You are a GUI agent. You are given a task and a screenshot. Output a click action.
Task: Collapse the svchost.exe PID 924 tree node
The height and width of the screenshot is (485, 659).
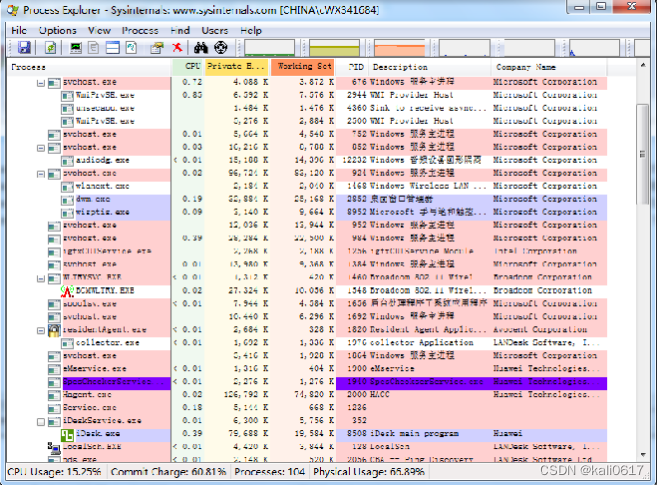pos(41,174)
